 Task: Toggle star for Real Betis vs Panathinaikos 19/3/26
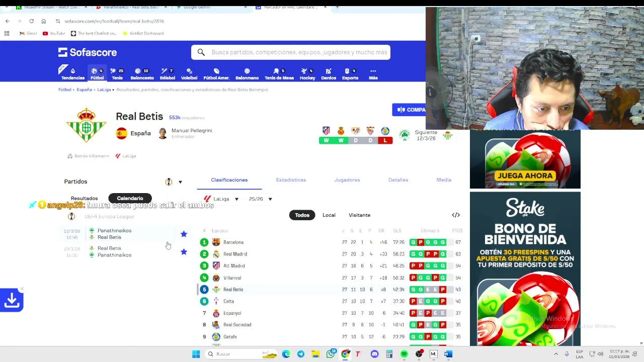coord(184,251)
